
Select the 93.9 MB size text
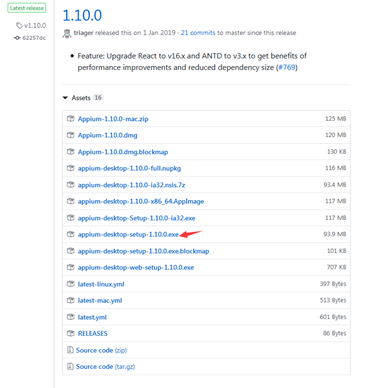(x=335, y=234)
